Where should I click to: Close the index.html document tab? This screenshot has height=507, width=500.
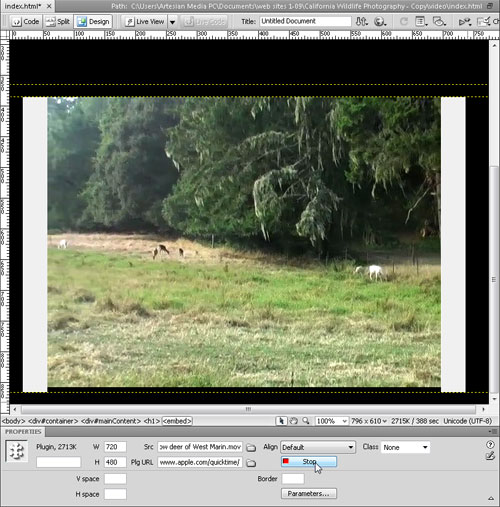point(49,6)
